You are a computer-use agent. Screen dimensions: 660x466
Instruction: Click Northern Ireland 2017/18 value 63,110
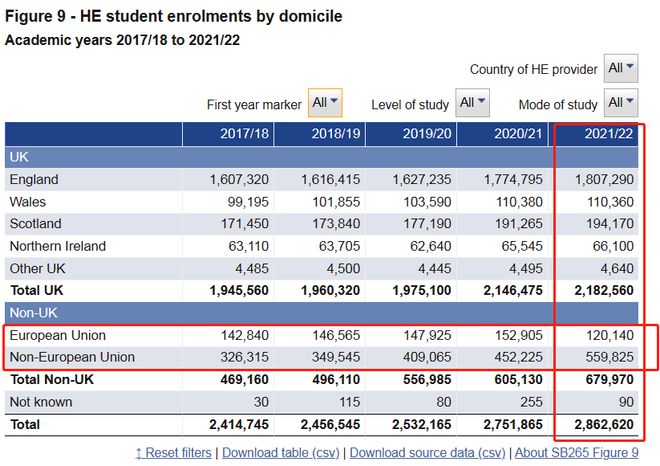(248, 246)
